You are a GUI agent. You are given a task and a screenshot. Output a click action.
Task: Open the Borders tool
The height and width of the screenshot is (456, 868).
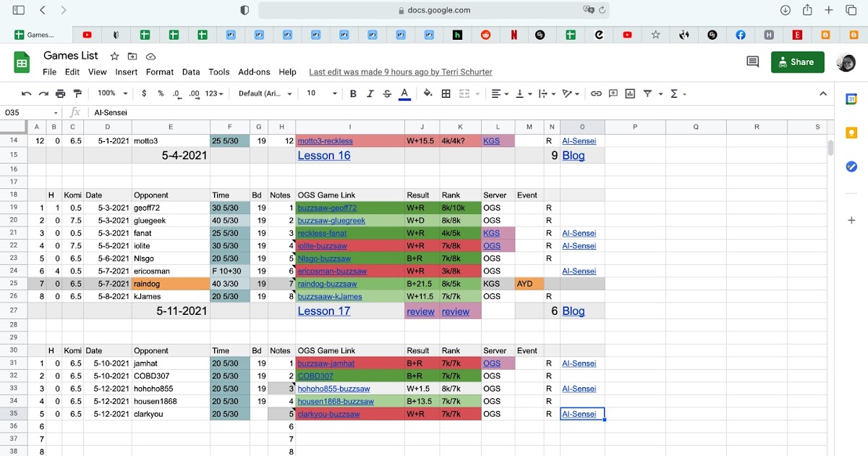point(445,93)
